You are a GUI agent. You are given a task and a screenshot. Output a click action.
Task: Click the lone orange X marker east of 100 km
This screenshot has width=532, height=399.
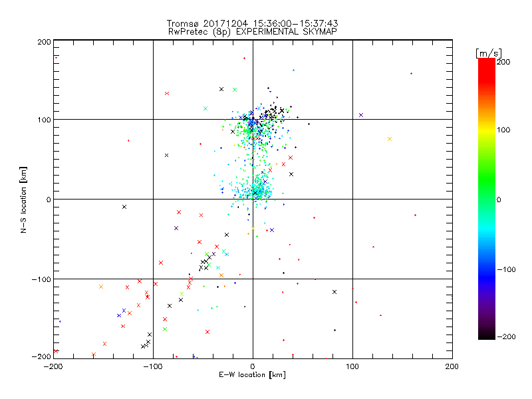390,139
